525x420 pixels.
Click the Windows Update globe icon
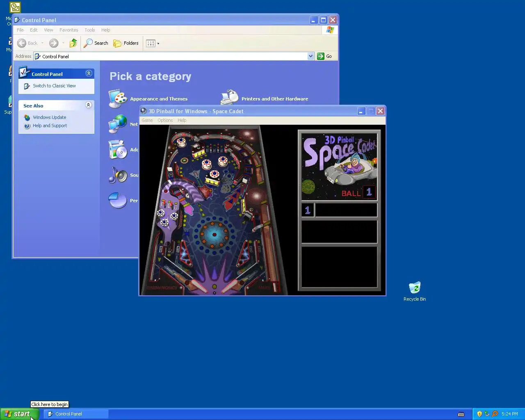27,117
